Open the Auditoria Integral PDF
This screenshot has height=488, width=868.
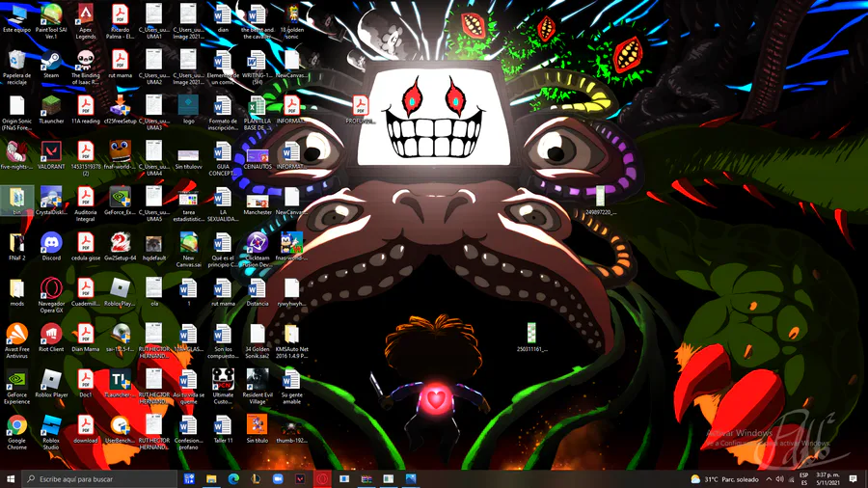[85, 204]
